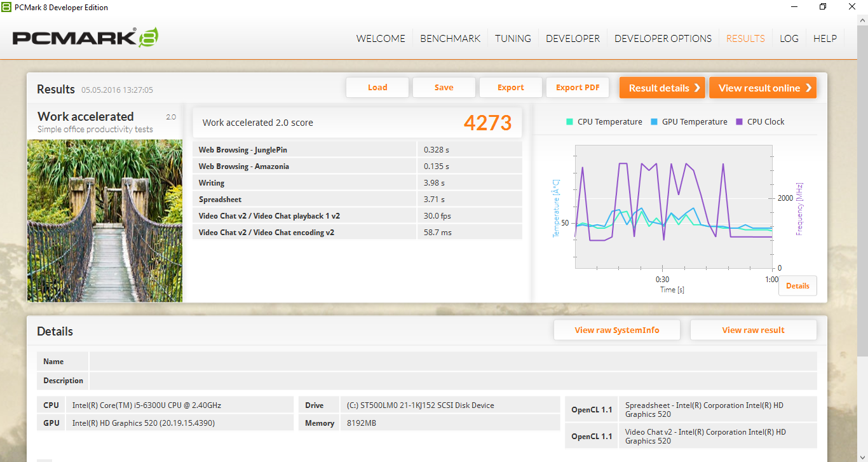The width and height of the screenshot is (868, 462).
Task: Click the Description input field
Action: click(x=453, y=381)
